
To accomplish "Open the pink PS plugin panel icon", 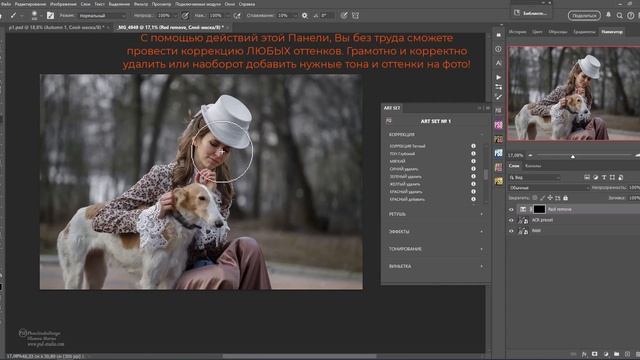I will (x=498, y=125).
